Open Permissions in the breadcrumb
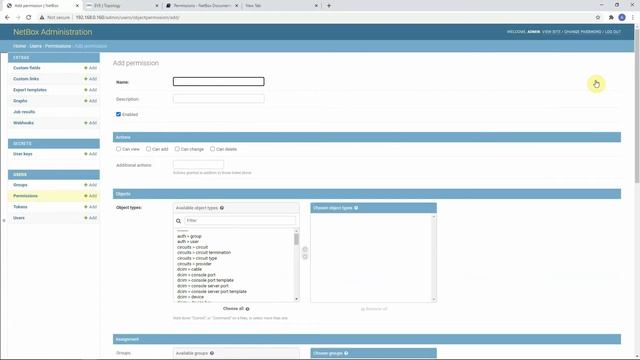The width and height of the screenshot is (640, 360). [58, 46]
